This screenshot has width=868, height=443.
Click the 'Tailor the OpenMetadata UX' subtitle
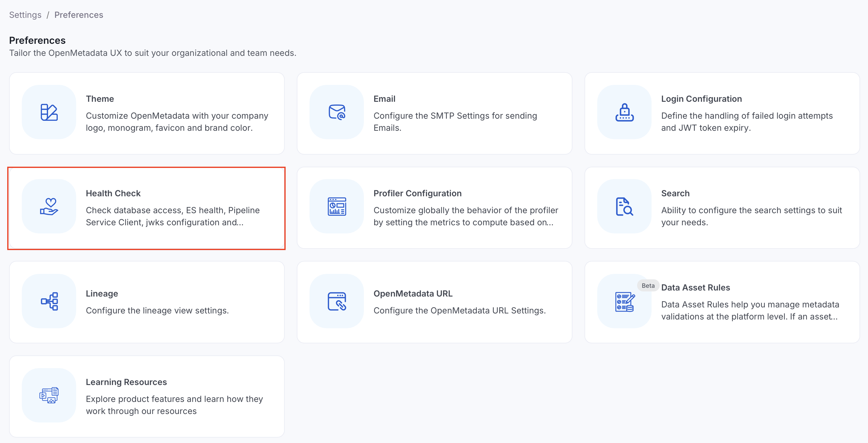pos(153,53)
